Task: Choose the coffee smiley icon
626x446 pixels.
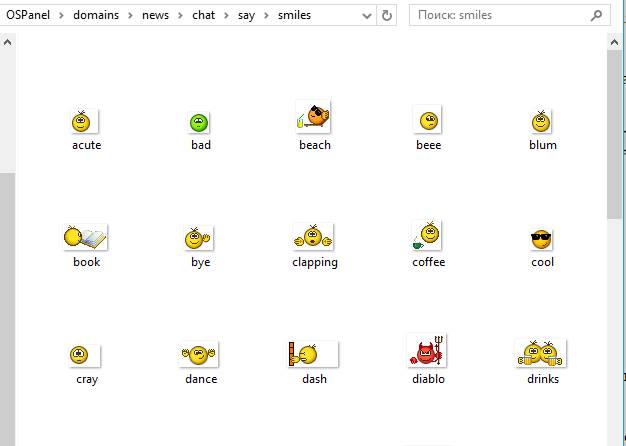Action: 427,236
